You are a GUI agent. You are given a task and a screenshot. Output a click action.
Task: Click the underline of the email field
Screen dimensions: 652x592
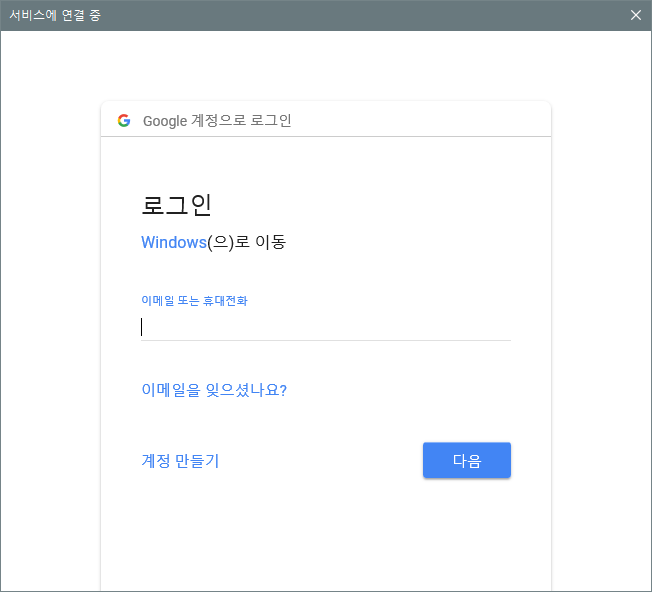click(326, 340)
